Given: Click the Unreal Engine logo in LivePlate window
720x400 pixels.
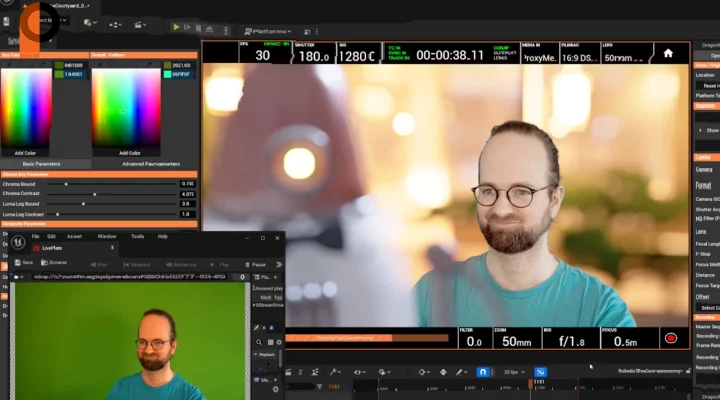Looking at the screenshot, I should coord(18,242).
